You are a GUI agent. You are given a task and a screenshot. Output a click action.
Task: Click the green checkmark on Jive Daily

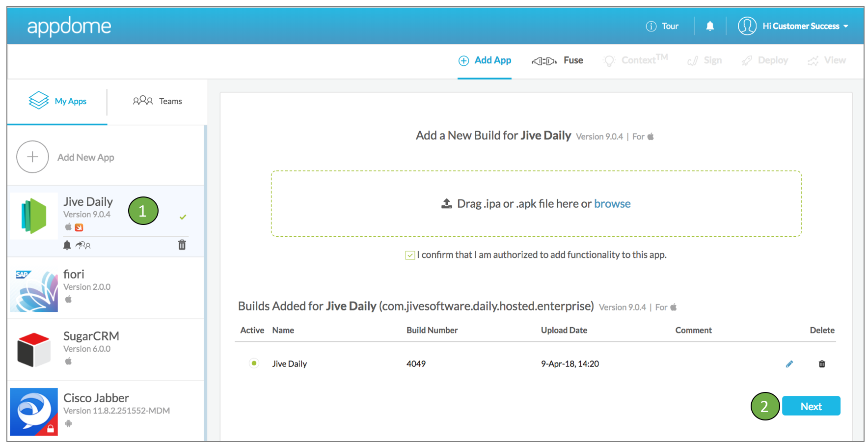click(183, 217)
